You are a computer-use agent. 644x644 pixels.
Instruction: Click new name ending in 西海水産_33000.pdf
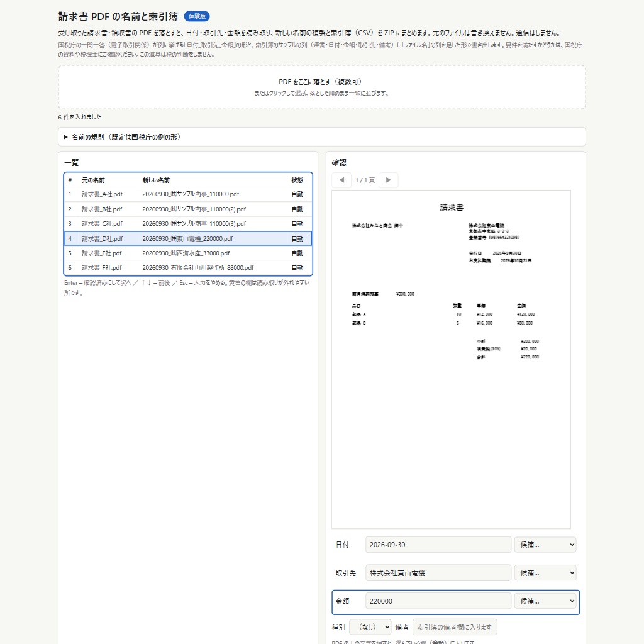pos(186,253)
